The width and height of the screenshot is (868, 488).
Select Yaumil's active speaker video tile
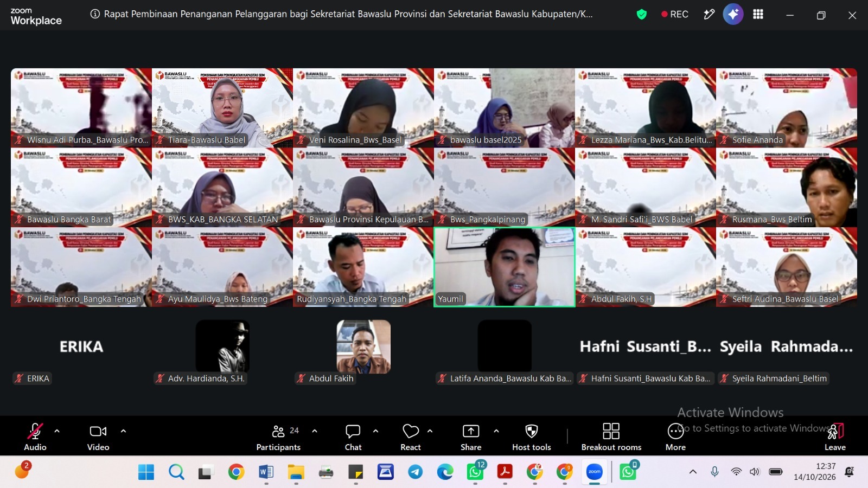pyautogui.click(x=505, y=267)
